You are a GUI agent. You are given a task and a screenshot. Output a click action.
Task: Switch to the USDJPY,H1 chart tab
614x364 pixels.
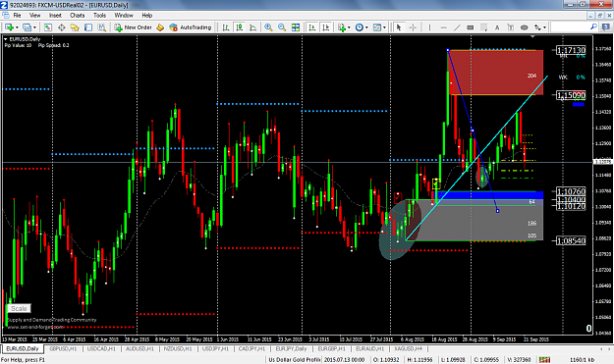[x=216, y=348]
